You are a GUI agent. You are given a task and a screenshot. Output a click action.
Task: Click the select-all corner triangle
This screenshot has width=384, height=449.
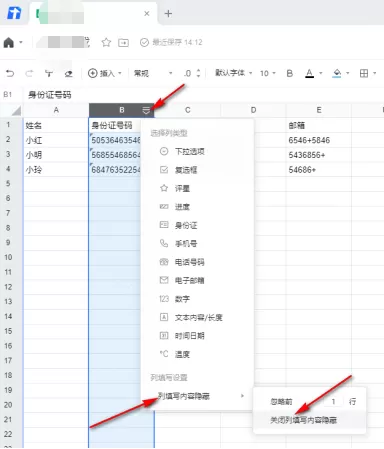pos(16,110)
